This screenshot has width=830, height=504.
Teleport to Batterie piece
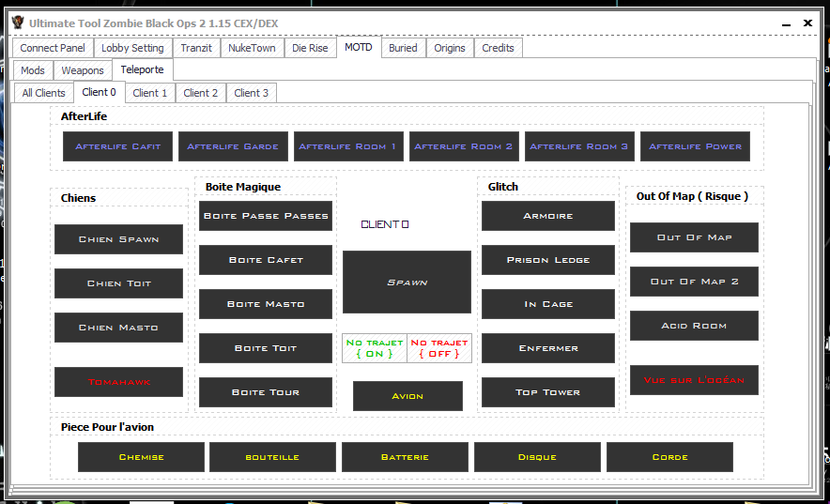(405, 457)
